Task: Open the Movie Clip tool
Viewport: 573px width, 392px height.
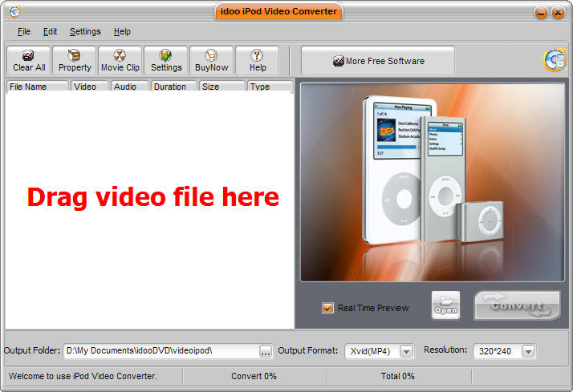Action: 120,61
